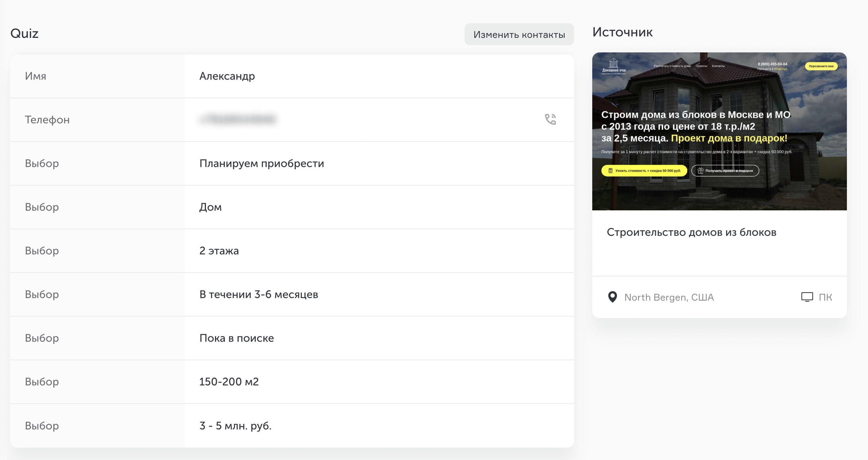
Task: Click the location pin icon
Action: pos(613,297)
